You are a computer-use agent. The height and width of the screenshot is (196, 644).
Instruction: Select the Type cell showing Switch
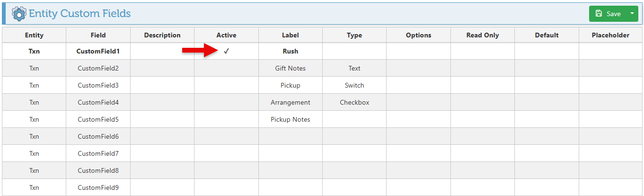click(354, 85)
